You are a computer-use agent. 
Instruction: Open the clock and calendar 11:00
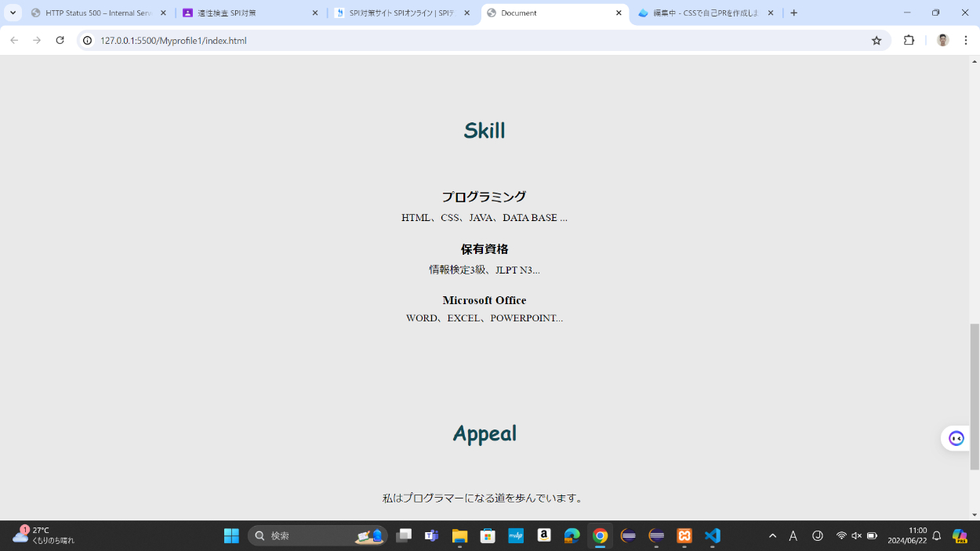pos(907,536)
